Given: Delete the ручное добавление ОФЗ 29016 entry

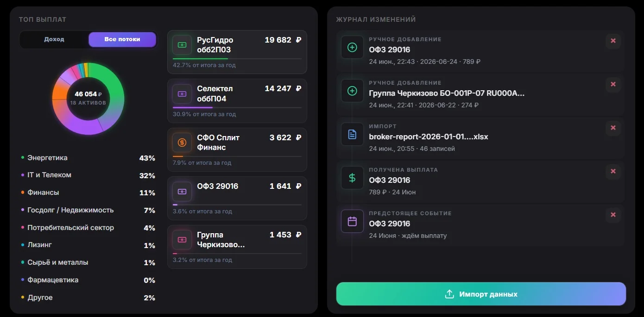Looking at the screenshot, I should click(x=613, y=41).
